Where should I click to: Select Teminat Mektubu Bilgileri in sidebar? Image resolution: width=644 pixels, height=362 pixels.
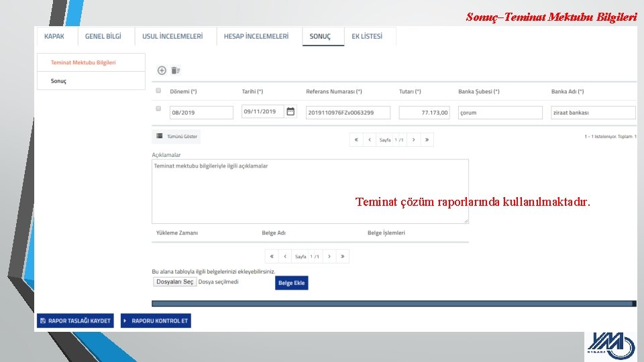click(91, 62)
